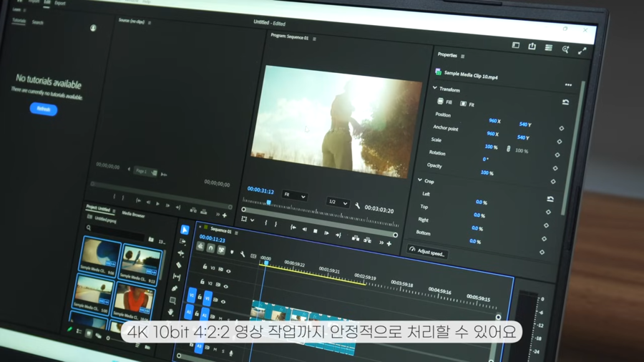Open Program monitor panel menu
Viewport: 644px width, 362px height.
click(x=315, y=39)
